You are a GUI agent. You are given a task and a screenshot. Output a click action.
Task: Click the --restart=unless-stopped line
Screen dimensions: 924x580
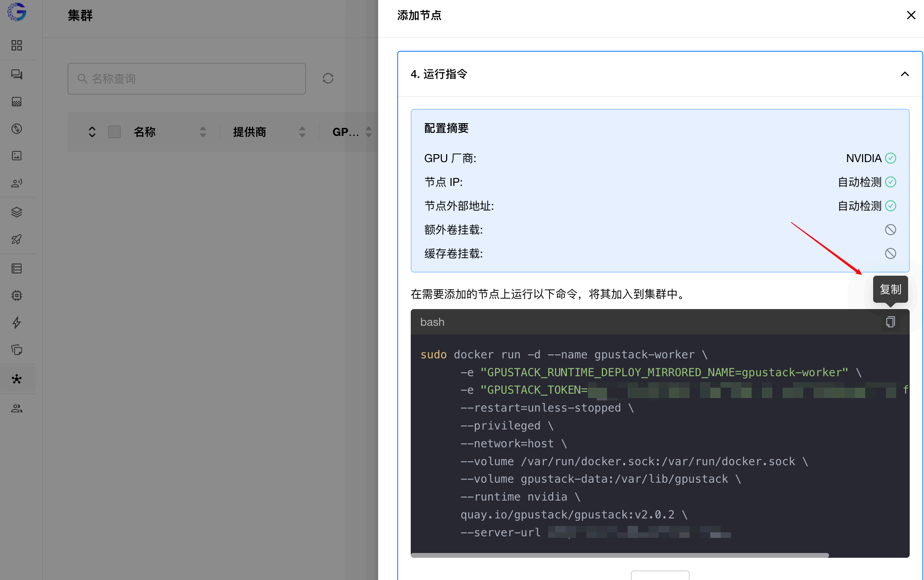click(547, 408)
